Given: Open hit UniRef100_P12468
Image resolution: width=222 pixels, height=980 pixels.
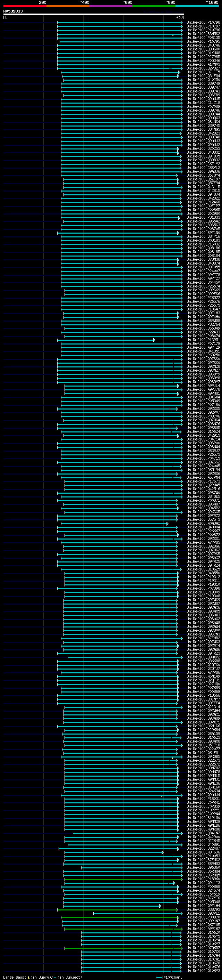Looking at the screenshot, I should click(x=203, y=202).
